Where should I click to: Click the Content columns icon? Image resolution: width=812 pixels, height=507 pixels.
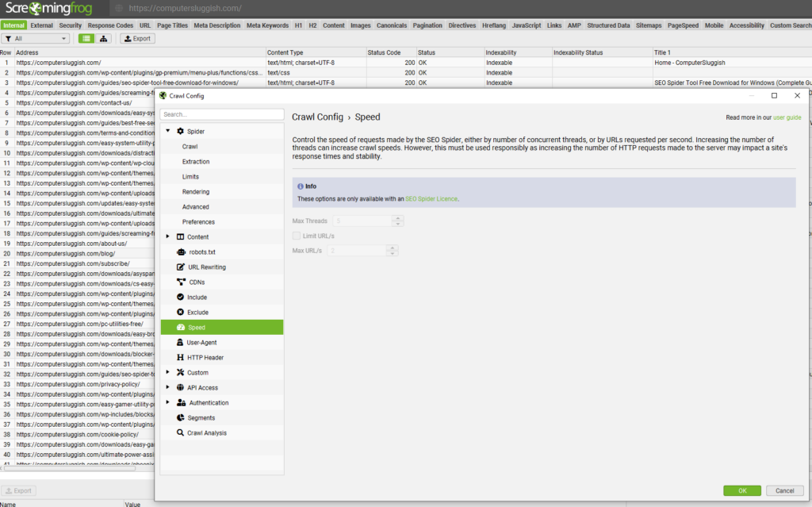point(180,237)
